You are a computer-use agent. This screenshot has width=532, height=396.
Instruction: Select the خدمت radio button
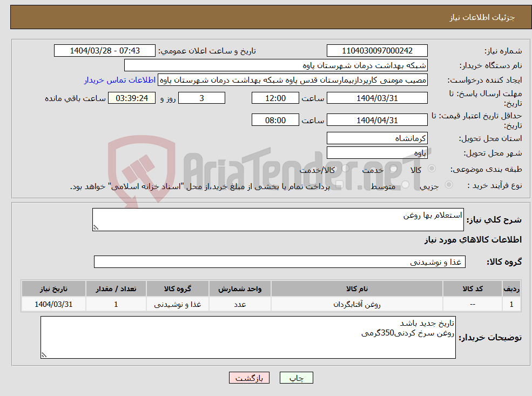(x=394, y=169)
